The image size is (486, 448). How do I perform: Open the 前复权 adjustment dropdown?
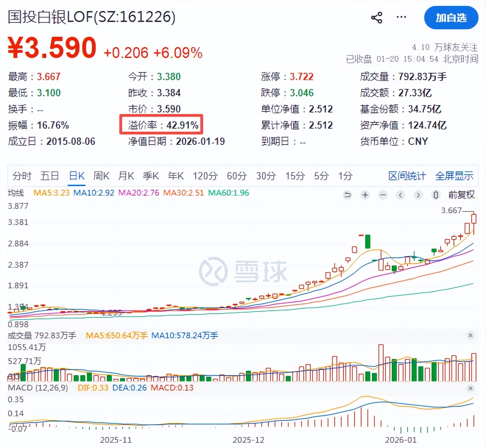click(x=461, y=195)
